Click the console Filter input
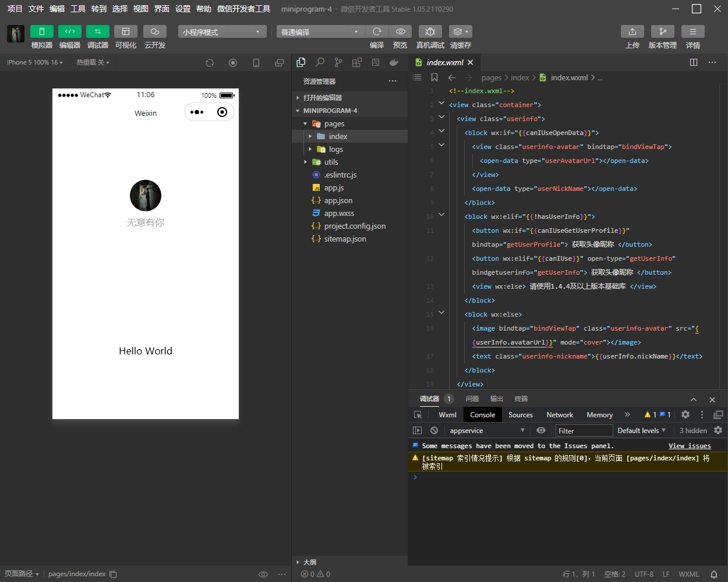This screenshot has width=728, height=582. [584, 431]
